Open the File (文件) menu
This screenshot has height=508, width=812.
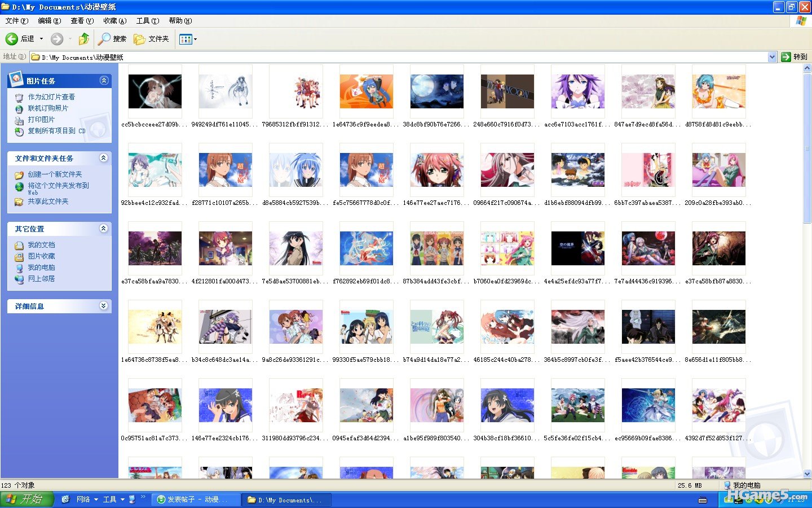16,21
